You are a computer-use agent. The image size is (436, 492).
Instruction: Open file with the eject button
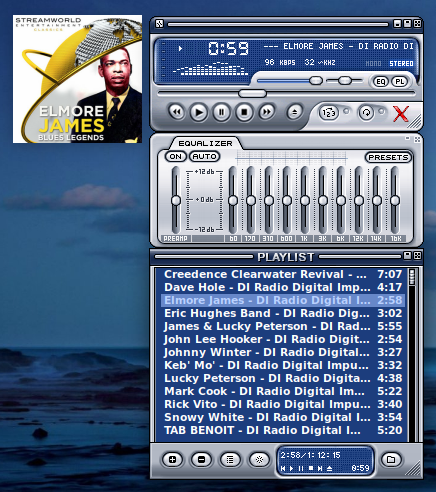click(x=294, y=112)
